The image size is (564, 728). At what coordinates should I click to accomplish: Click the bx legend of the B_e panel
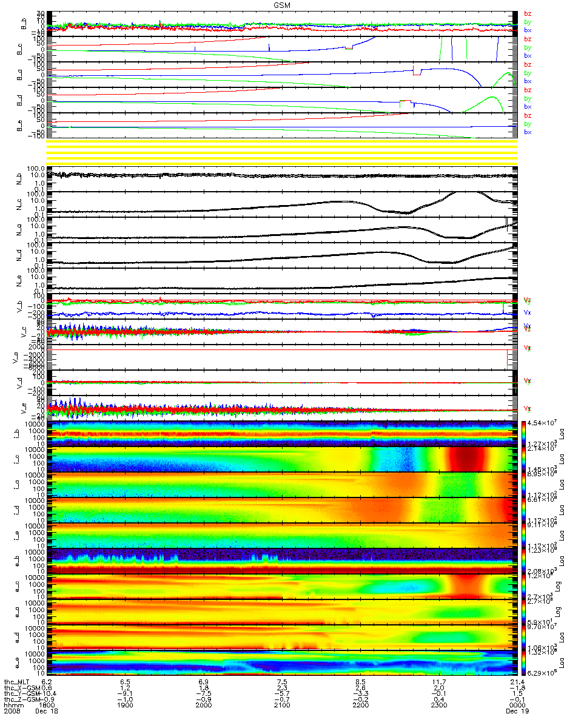click(x=528, y=132)
